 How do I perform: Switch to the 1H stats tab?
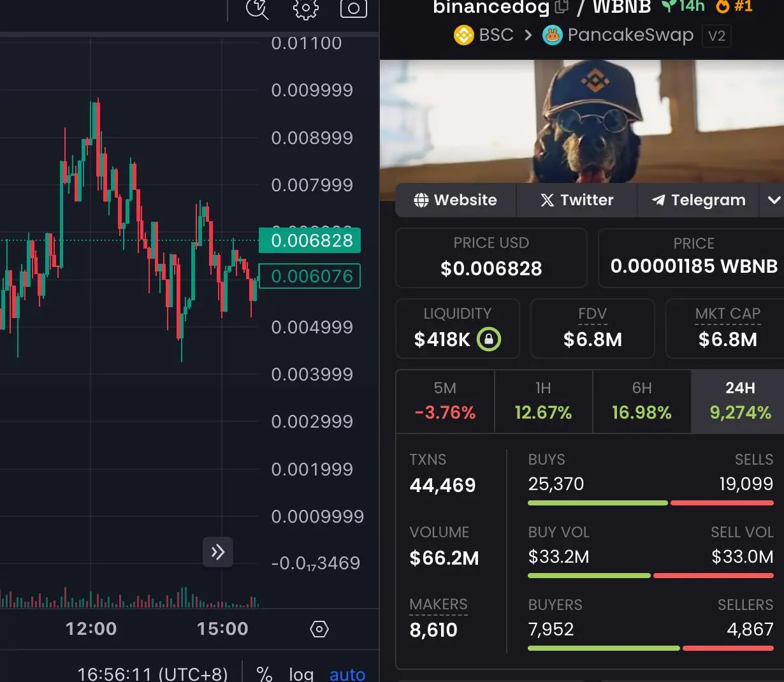(543, 402)
